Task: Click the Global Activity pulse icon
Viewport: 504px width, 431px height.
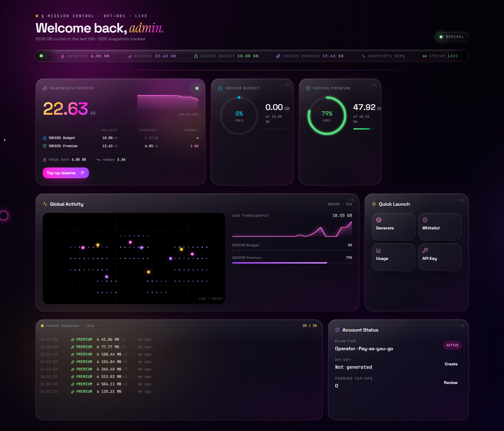Action: click(45, 204)
